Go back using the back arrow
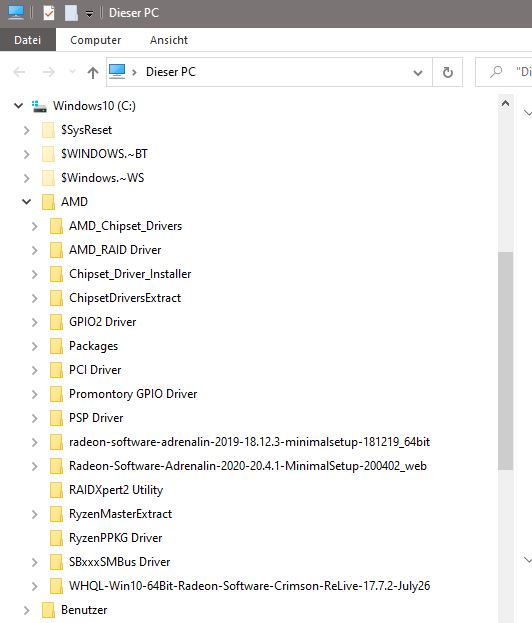The image size is (532, 623). tap(19, 72)
